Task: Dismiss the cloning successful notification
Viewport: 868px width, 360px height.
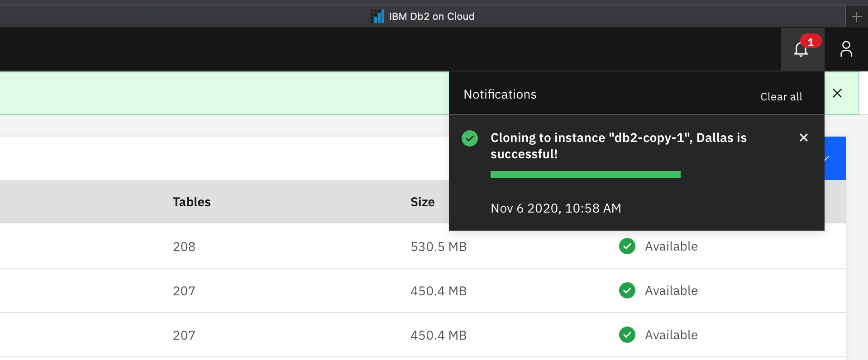Action: pos(804,137)
